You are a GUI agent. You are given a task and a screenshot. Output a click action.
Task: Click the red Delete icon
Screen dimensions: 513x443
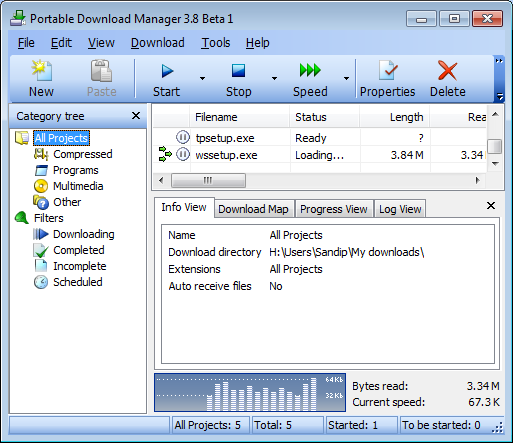coord(447,70)
